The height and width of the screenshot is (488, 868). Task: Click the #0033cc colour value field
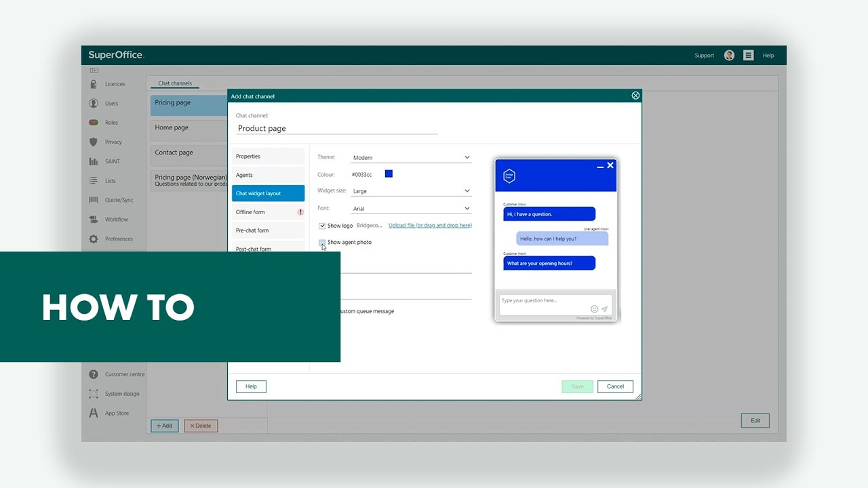pyautogui.click(x=361, y=175)
